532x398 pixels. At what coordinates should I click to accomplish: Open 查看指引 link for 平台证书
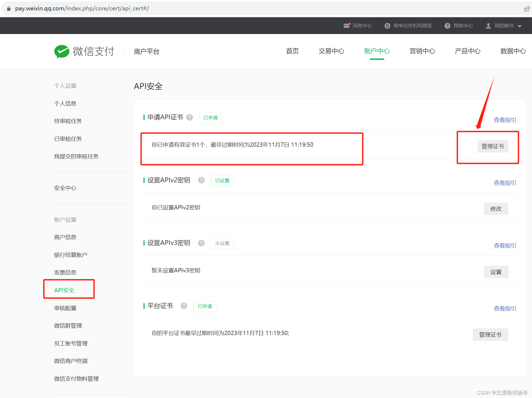[x=505, y=308]
